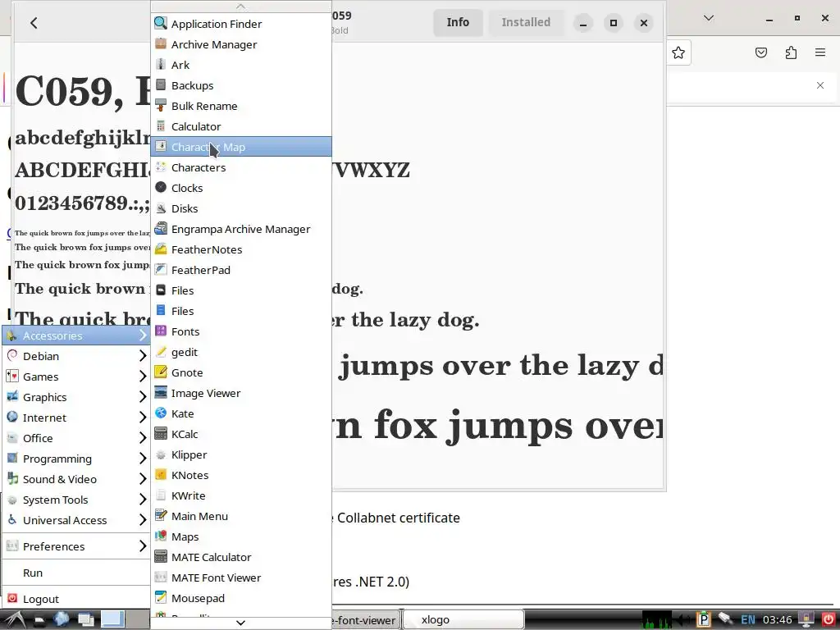Launch Characters app

click(x=241, y=167)
